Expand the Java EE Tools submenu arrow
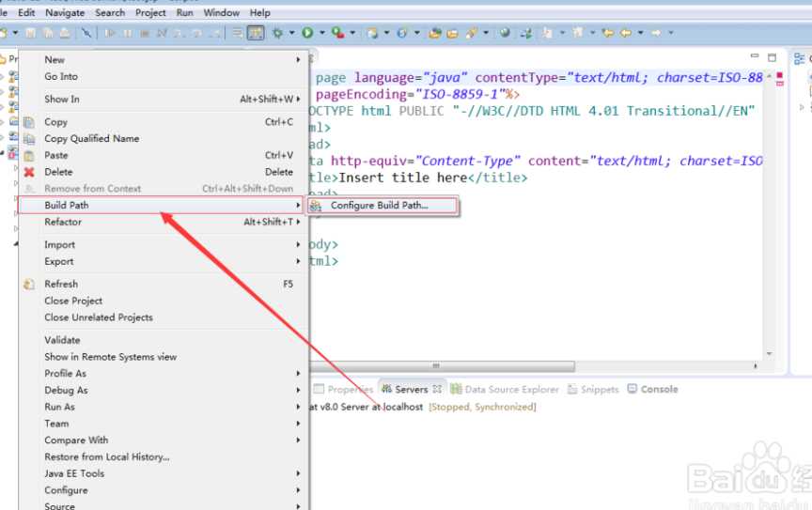Image resolution: width=812 pixels, height=510 pixels. click(298, 473)
